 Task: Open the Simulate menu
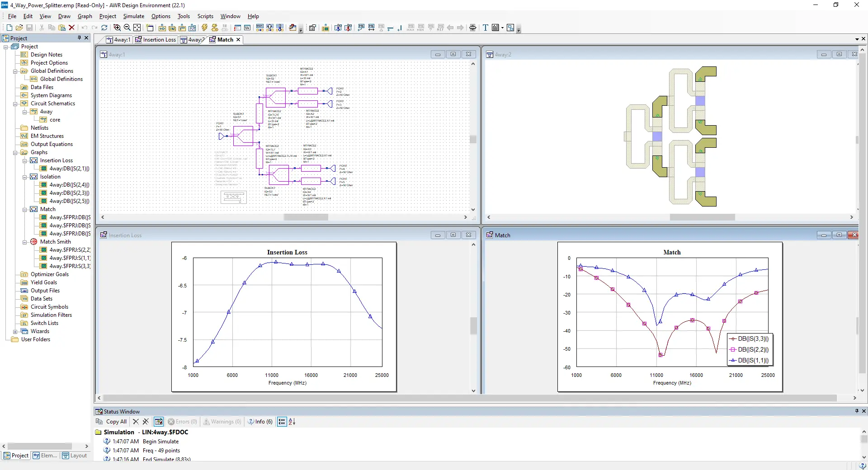133,16
